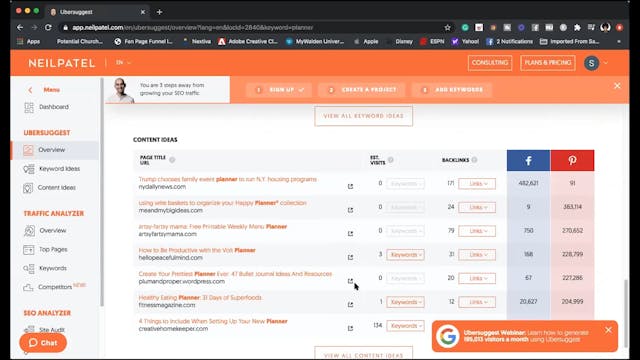Viewport: 640px width, 360px height.
Task: Bookmark this page with star icon
Action: [448, 27]
